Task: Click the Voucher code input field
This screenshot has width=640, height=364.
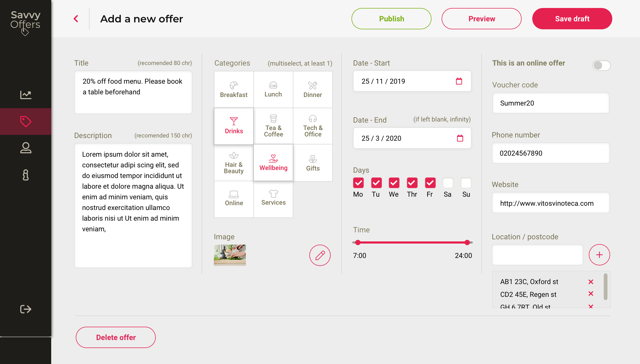Action: 551,103
